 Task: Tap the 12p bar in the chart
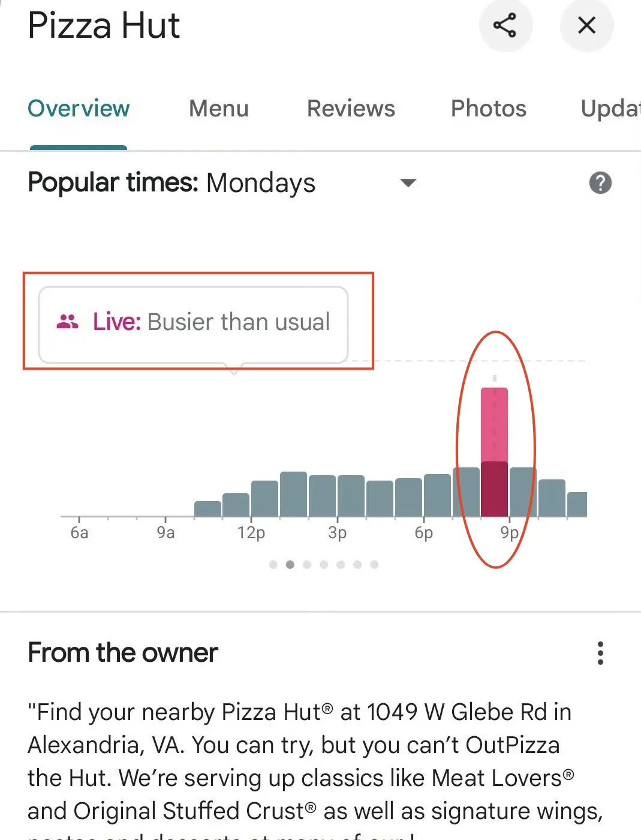tap(264, 499)
